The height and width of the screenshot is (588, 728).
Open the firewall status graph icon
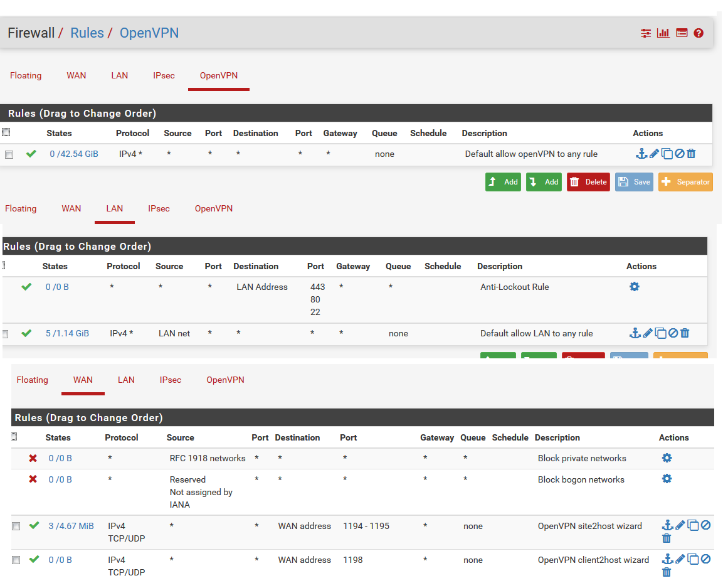663,33
